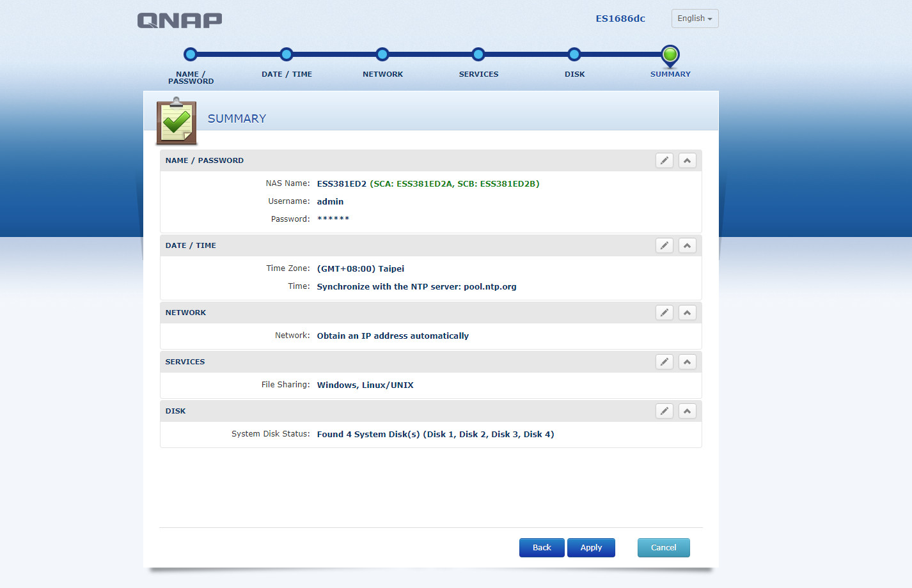Edit the Disk section settings
Viewport: 912px width, 588px height.
664,411
